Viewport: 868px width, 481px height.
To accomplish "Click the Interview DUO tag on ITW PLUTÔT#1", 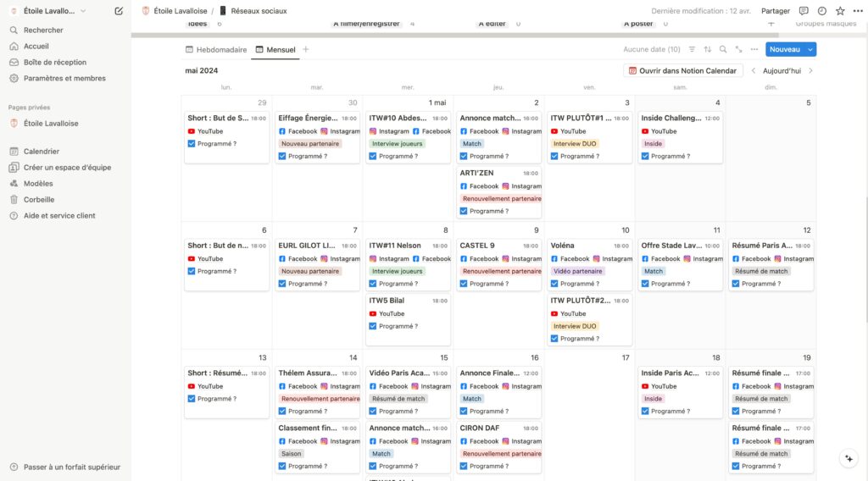I will (576, 144).
